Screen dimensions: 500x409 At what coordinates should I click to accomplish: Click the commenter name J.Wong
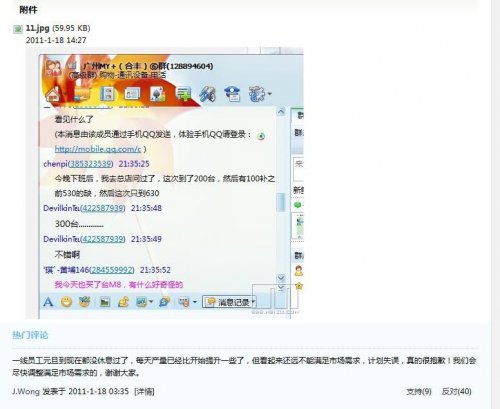tap(26, 391)
